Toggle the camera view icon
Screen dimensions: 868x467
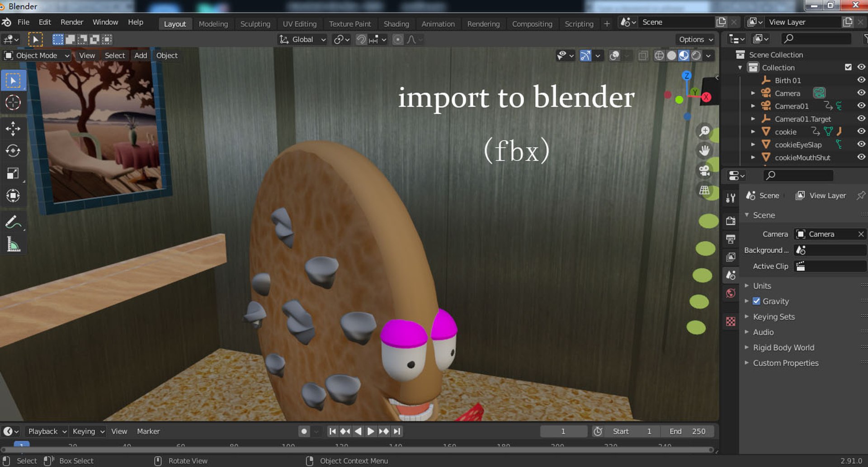[704, 170]
